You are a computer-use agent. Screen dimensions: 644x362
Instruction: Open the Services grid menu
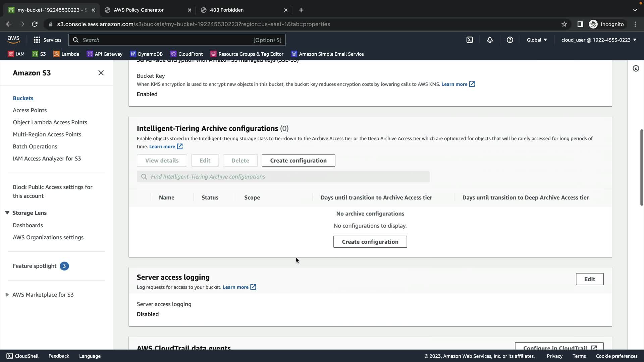[x=47, y=40]
